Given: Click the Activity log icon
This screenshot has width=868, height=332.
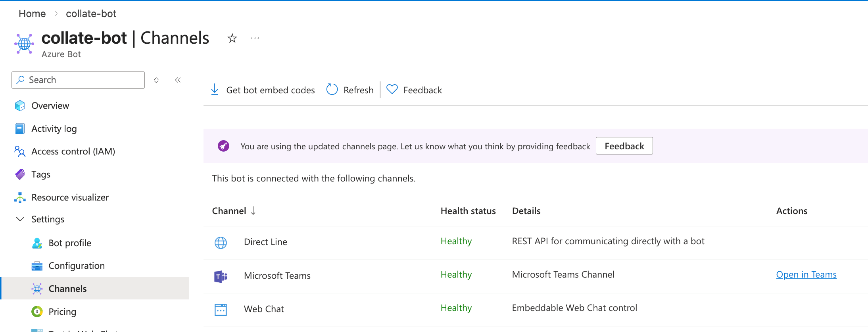Looking at the screenshot, I should click(20, 129).
